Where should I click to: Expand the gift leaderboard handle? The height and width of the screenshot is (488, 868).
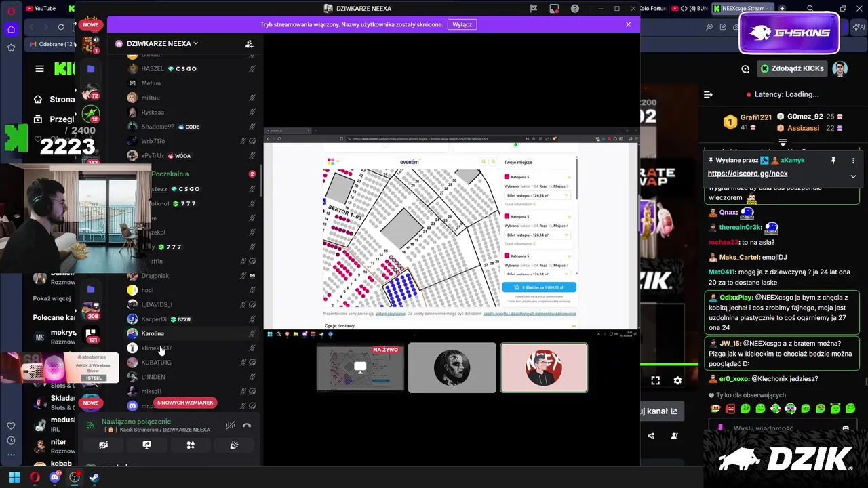tap(783, 142)
